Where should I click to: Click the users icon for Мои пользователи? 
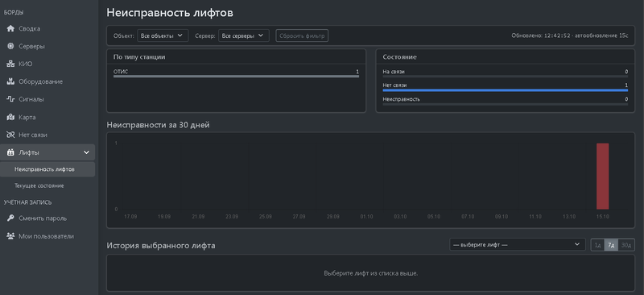click(10, 236)
